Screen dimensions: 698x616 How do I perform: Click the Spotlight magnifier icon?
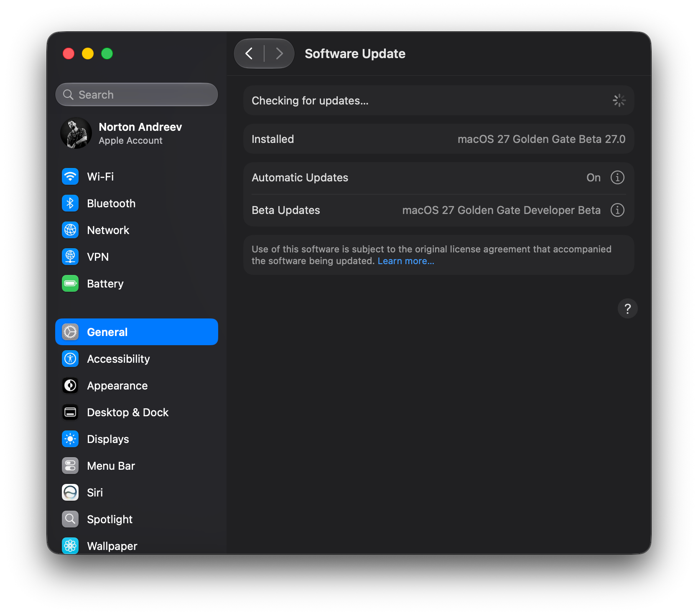click(x=70, y=519)
